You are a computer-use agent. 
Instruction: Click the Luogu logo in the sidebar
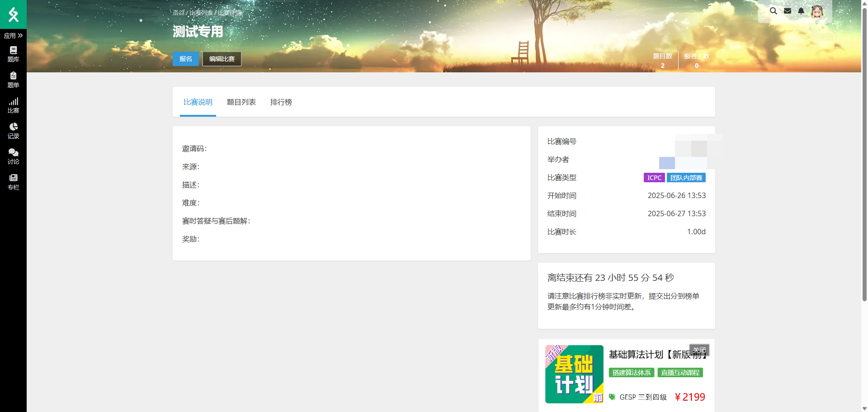click(x=13, y=14)
